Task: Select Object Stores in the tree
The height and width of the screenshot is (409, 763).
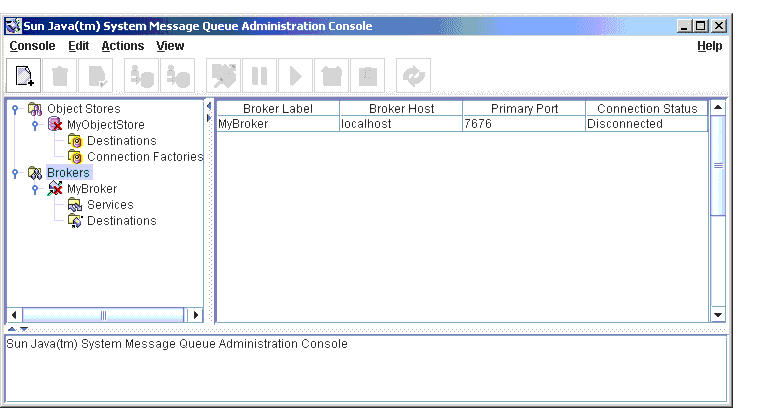Action: pos(84,109)
